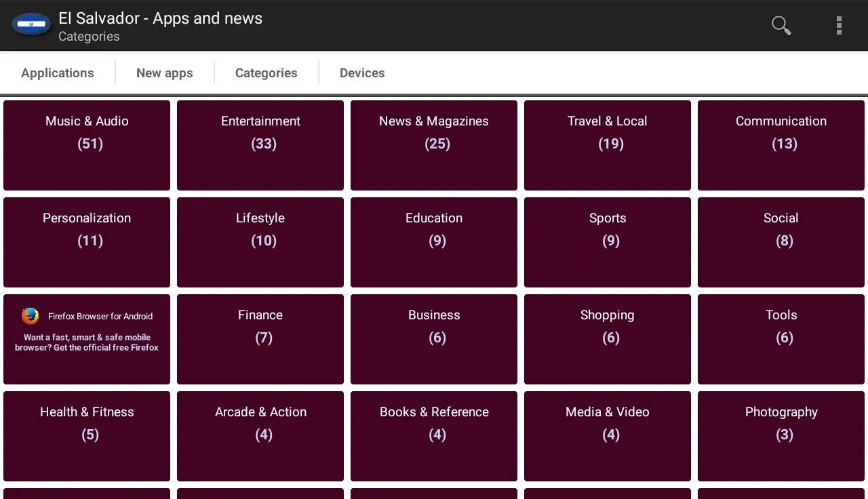
Task: Open the Photography category tile
Action: tap(781, 437)
